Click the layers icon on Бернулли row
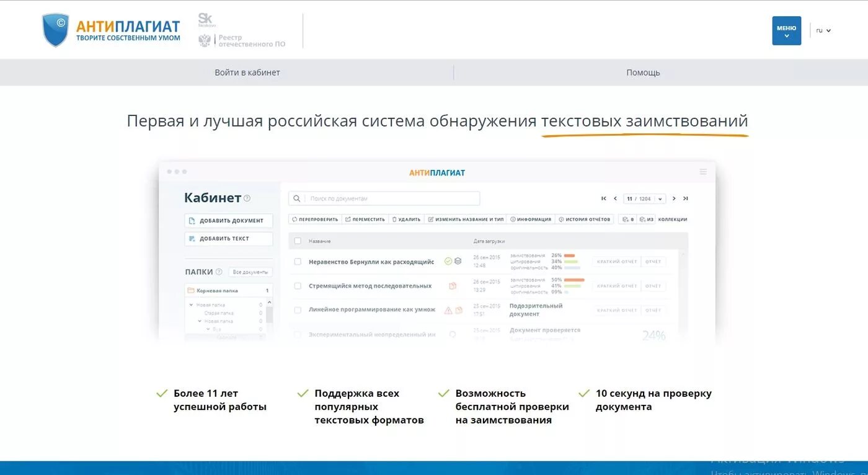The image size is (868, 475). (458, 262)
